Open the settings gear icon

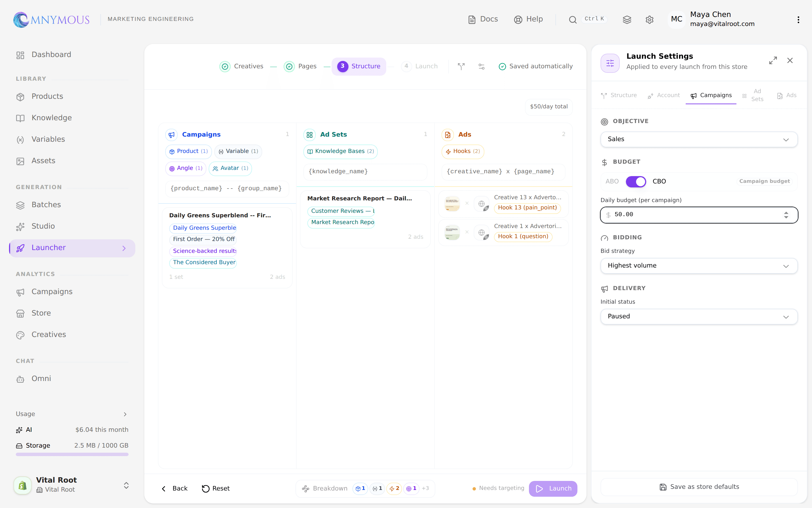point(649,20)
